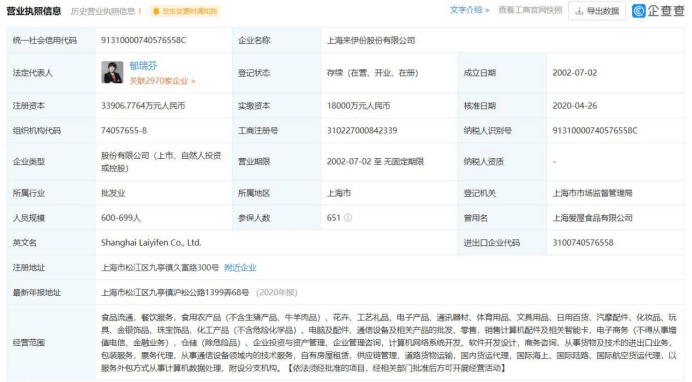Click the 参保人数 label cell
Image resolution: width=692 pixels, height=382 pixels.
pos(277,217)
